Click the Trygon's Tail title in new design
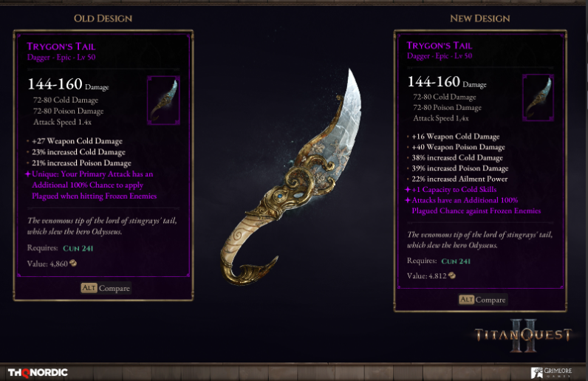Screen dimensions: 588x381 coord(440,45)
